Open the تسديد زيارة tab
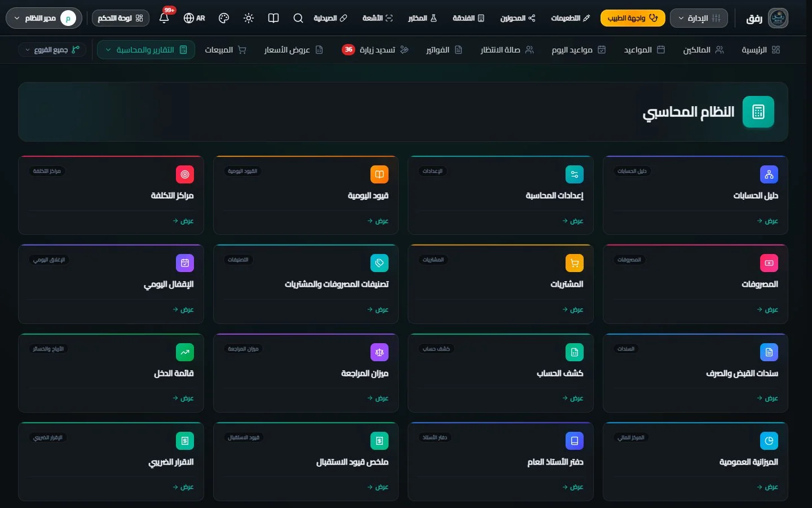Viewport: 812px width, 508px height. 375,50
